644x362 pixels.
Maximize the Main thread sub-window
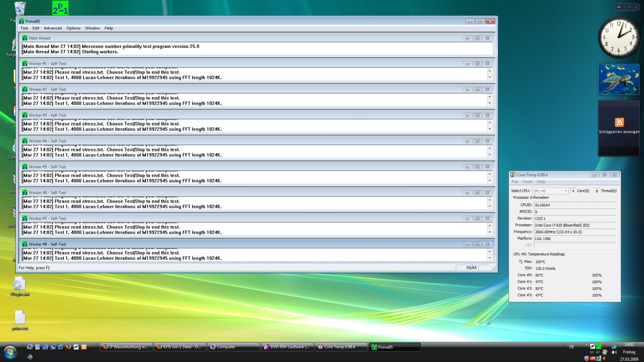coord(477,38)
